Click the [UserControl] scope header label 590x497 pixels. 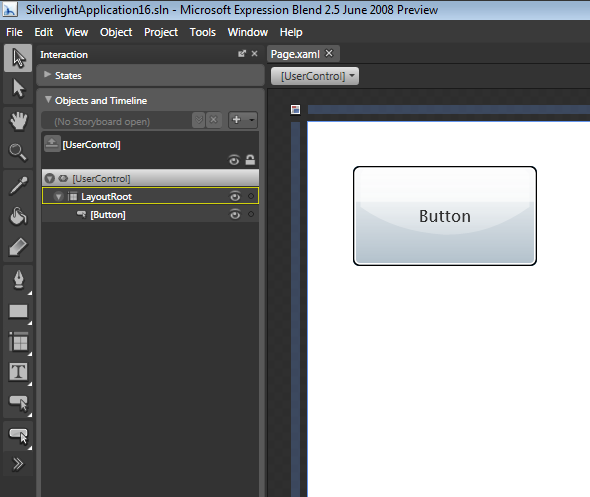pos(91,145)
